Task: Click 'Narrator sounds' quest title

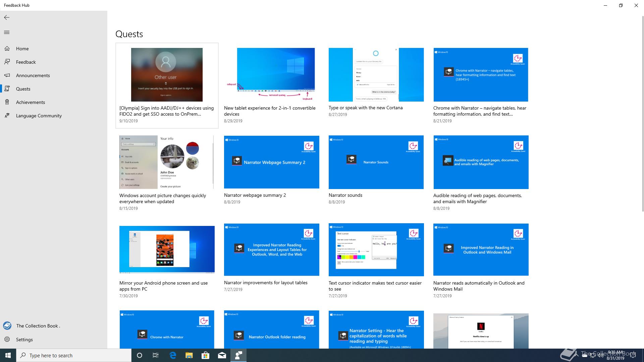Action: pyautogui.click(x=345, y=195)
